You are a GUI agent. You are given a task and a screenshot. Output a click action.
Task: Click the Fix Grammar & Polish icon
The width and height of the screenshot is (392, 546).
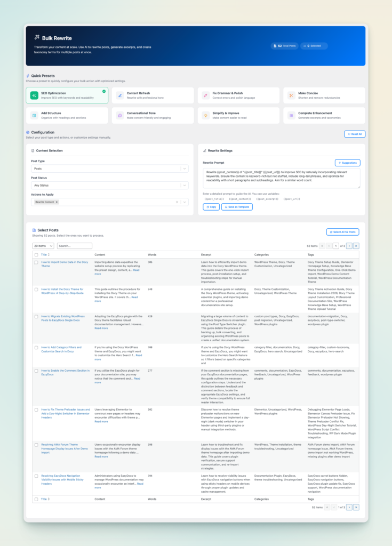pyautogui.click(x=206, y=95)
